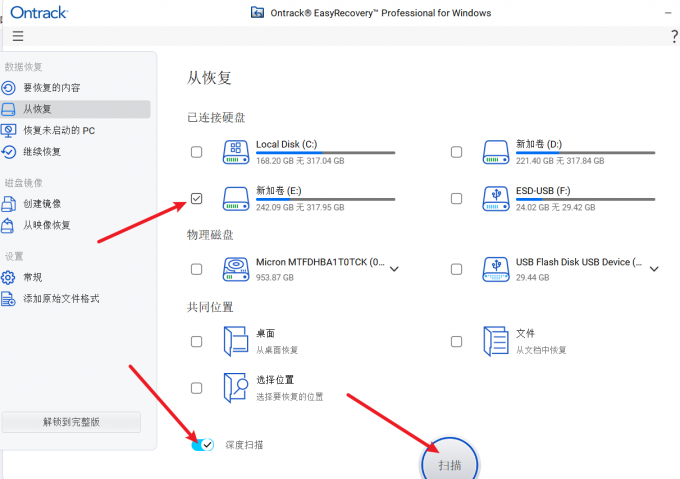Click the Local Disk (C:) drive icon
This screenshot has height=479, width=680.
pyautogui.click(x=236, y=152)
